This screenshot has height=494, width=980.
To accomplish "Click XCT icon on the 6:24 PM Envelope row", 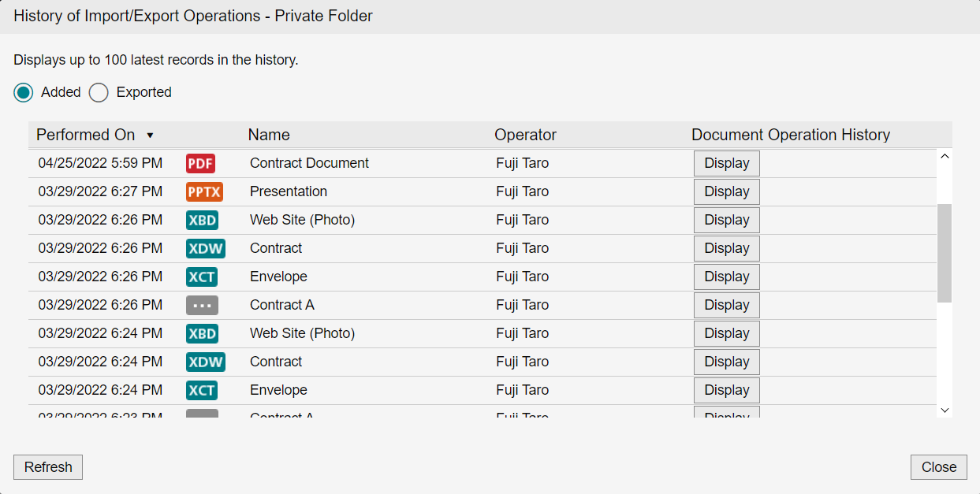I will 202,390.
